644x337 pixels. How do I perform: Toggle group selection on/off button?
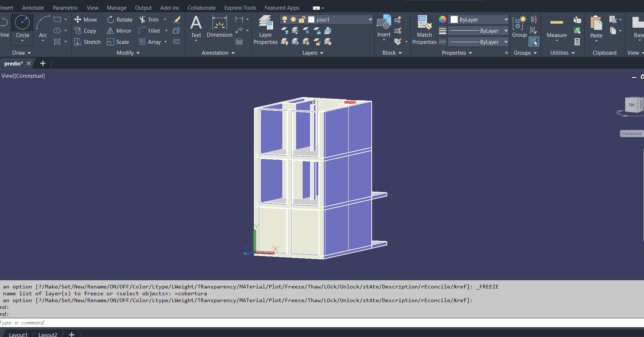[x=534, y=42]
